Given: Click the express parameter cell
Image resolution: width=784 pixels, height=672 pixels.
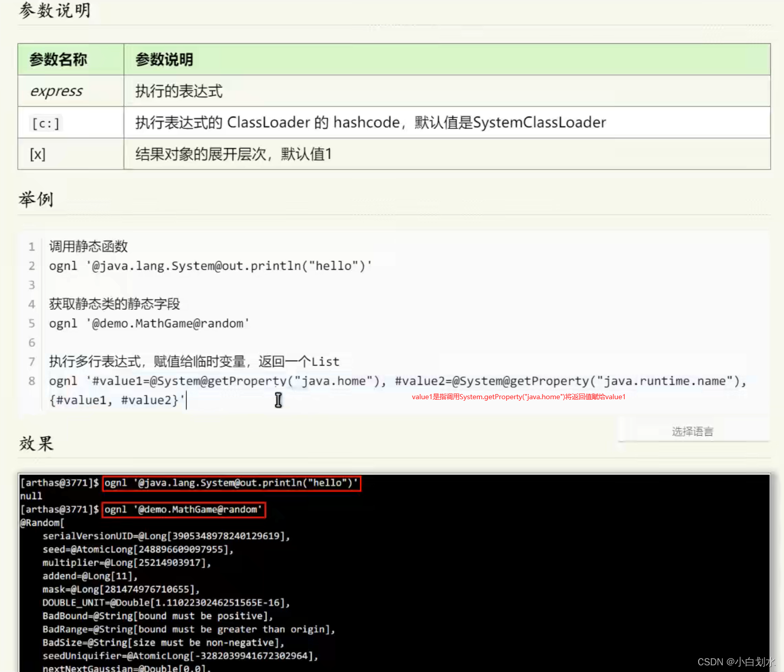Looking at the screenshot, I should click(x=71, y=91).
